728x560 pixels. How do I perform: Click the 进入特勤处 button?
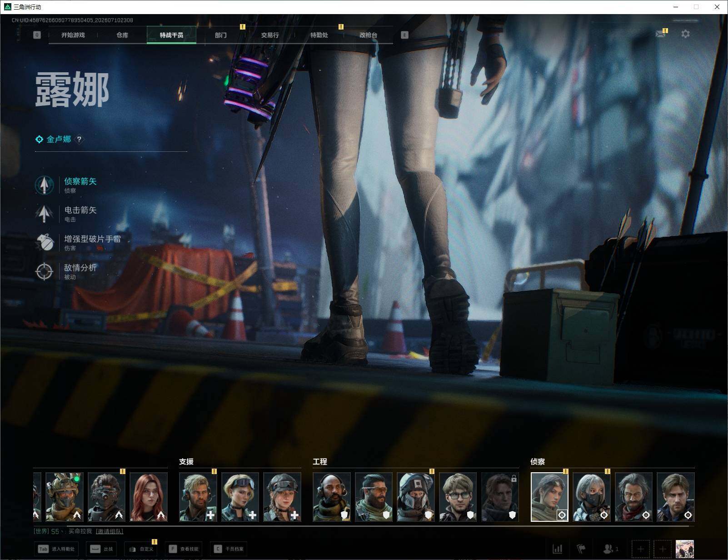[57, 549]
